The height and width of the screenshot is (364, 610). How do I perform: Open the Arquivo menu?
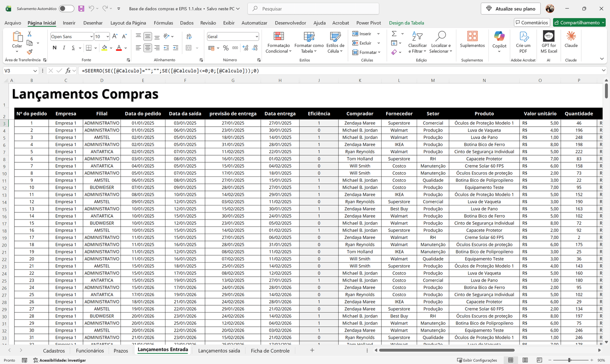tap(13, 23)
